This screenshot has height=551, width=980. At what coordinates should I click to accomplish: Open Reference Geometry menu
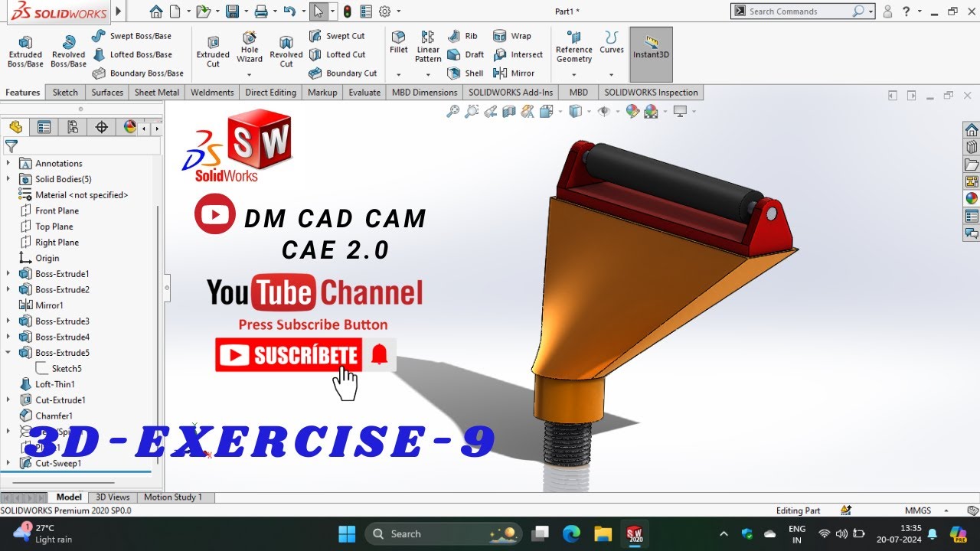pyautogui.click(x=574, y=47)
